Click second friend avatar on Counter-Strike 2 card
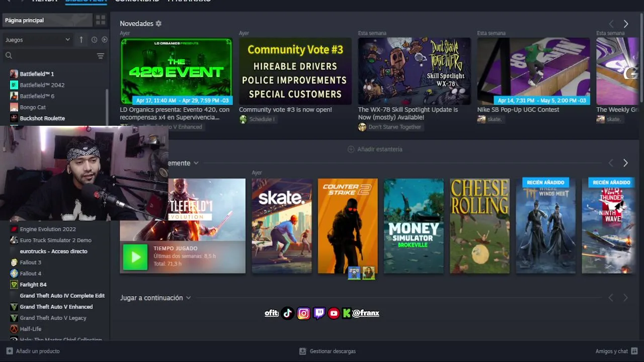 (369, 273)
